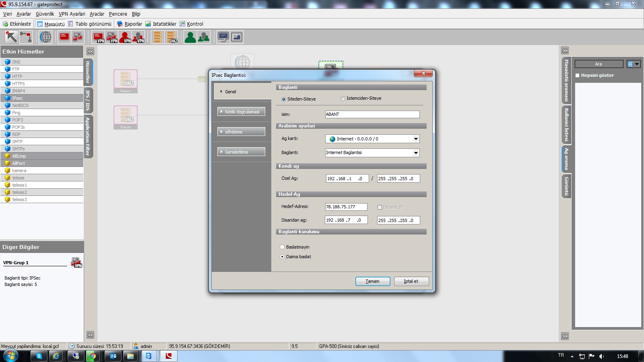
Task: Select the Baslatmayin radio button
Action: coord(282,247)
